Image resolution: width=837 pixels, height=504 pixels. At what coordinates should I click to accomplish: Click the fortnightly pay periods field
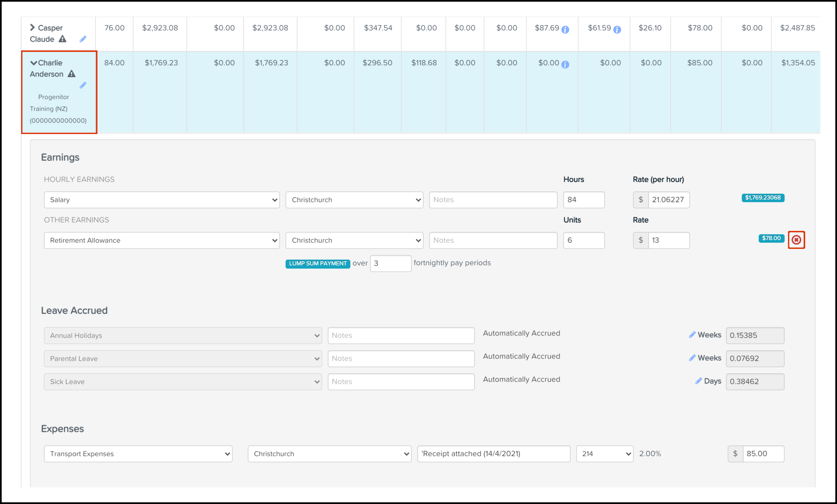tap(390, 264)
